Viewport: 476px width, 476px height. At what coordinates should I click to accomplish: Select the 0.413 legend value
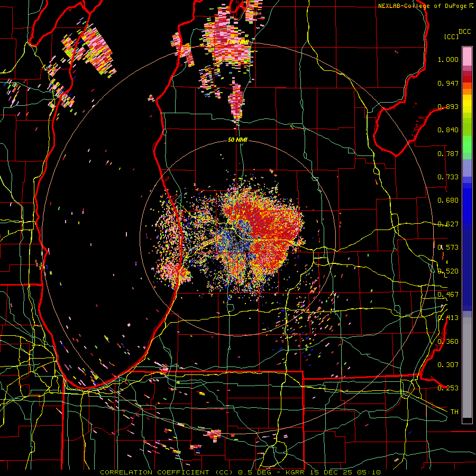click(448, 318)
